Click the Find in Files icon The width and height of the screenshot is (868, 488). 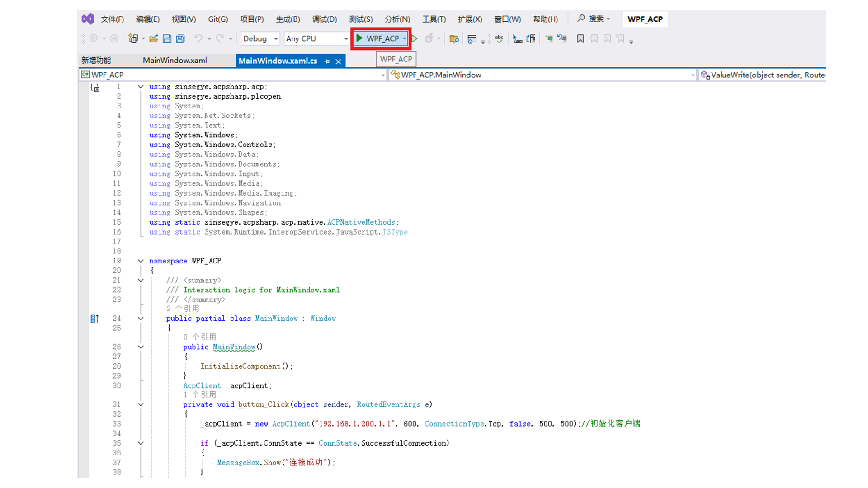[x=454, y=39]
